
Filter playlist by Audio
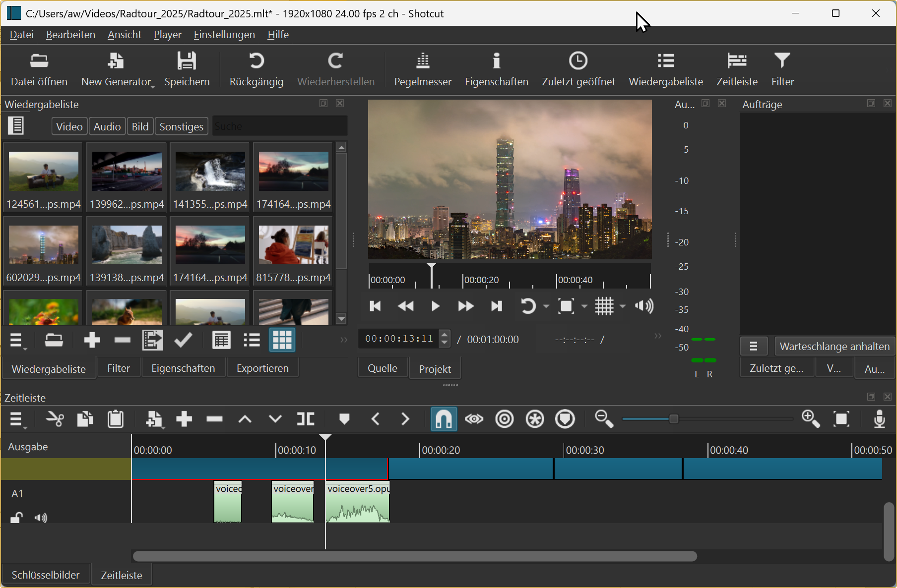point(107,126)
